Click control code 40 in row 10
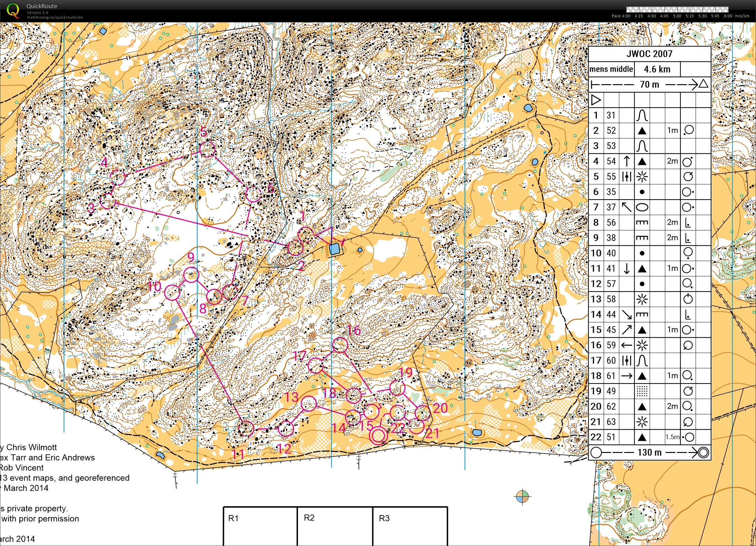The width and height of the screenshot is (756, 546). pos(611,253)
